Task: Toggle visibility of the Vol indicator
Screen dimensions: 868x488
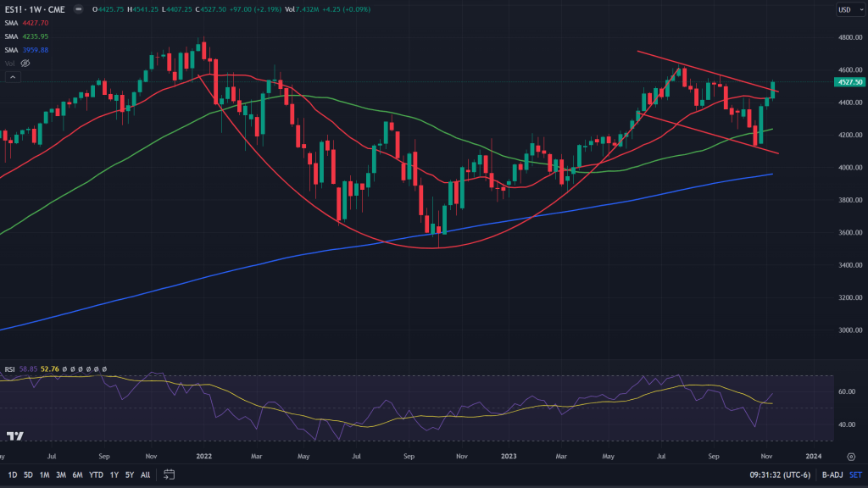Action: (25, 63)
